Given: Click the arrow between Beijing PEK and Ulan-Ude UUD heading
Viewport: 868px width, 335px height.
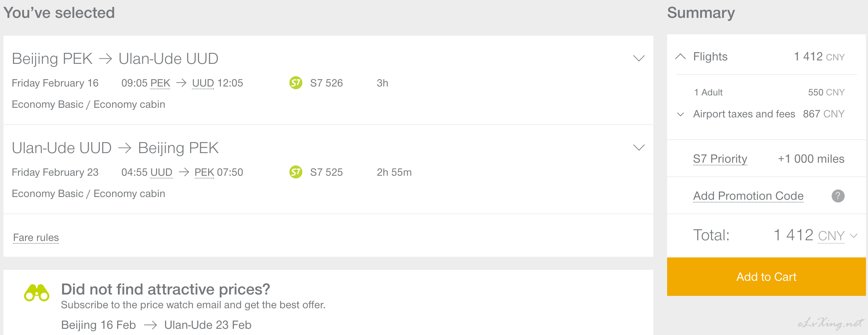Looking at the screenshot, I should pyautogui.click(x=106, y=59).
